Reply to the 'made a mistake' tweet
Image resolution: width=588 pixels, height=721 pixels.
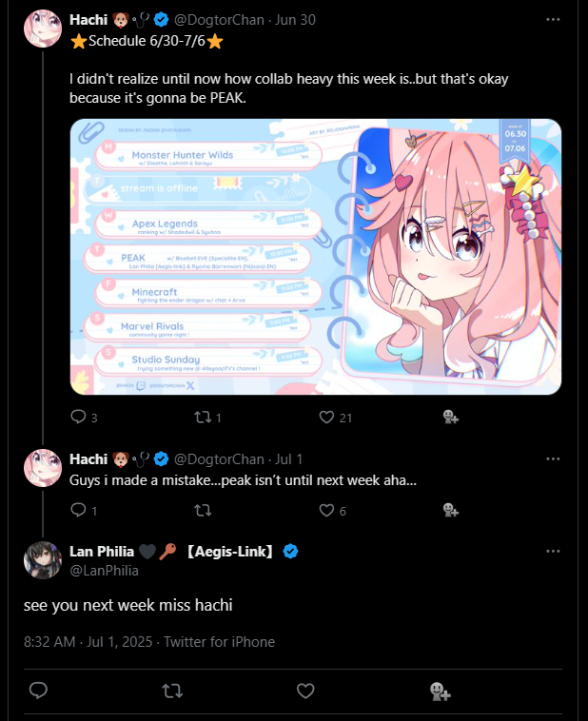coord(78,510)
